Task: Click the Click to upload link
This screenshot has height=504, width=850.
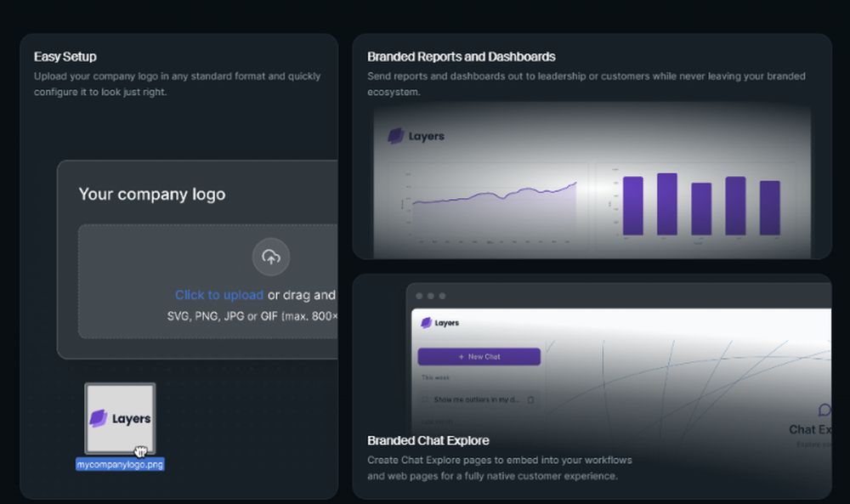Action: click(x=219, y=295)
